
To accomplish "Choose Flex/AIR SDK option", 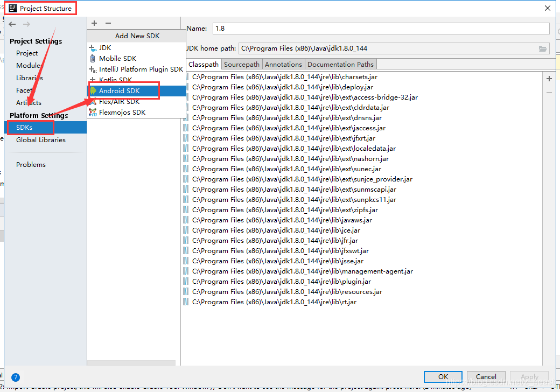I will point(137,102).
